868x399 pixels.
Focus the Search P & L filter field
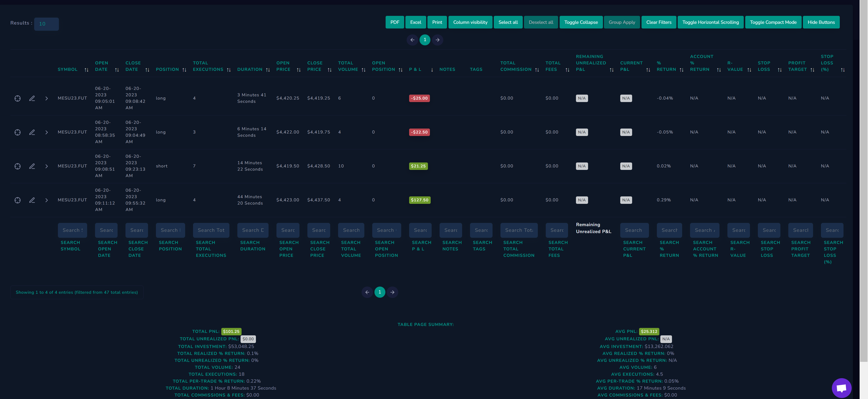(420, 230)
